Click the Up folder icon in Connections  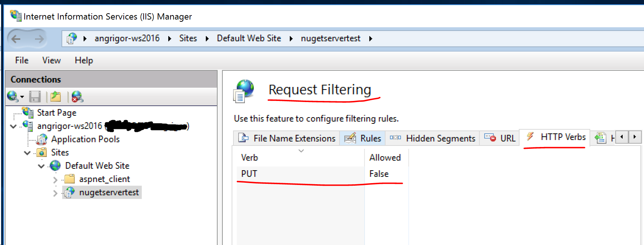point(56,97)
